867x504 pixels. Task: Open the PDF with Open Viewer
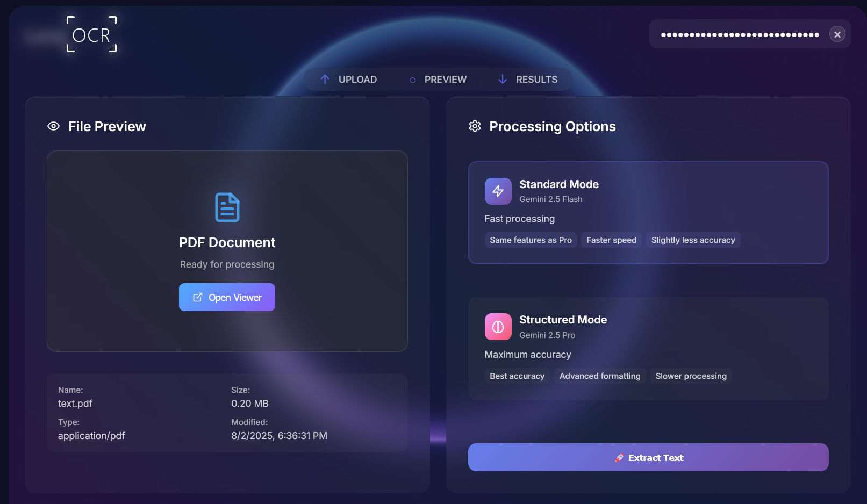click(227, 297)
